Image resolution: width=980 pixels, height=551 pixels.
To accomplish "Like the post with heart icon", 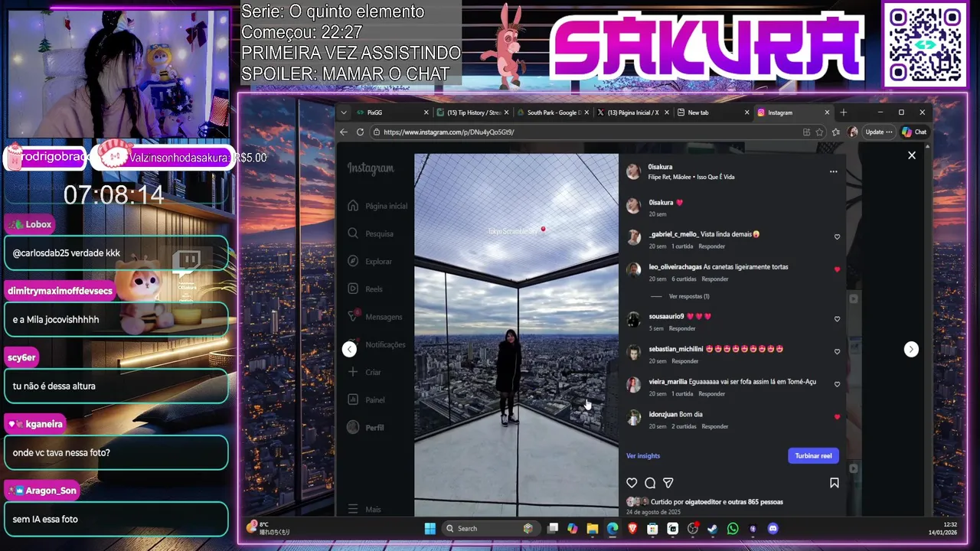I will click(632, 483).
